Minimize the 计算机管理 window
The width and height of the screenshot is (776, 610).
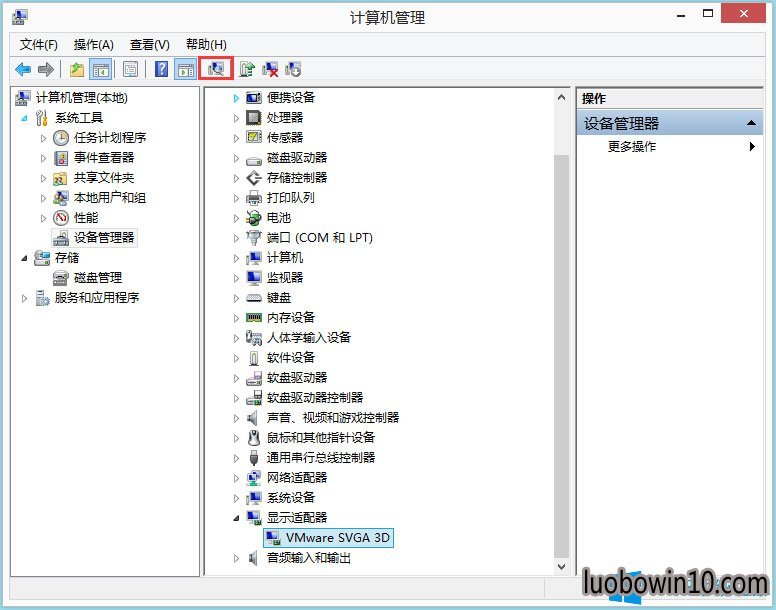(681, 15)
